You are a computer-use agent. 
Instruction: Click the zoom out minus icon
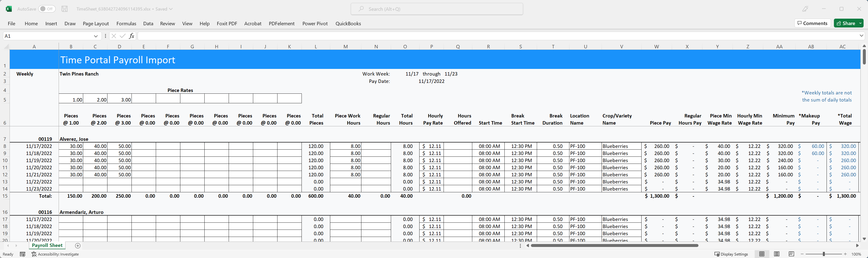(x=802, y=254)
